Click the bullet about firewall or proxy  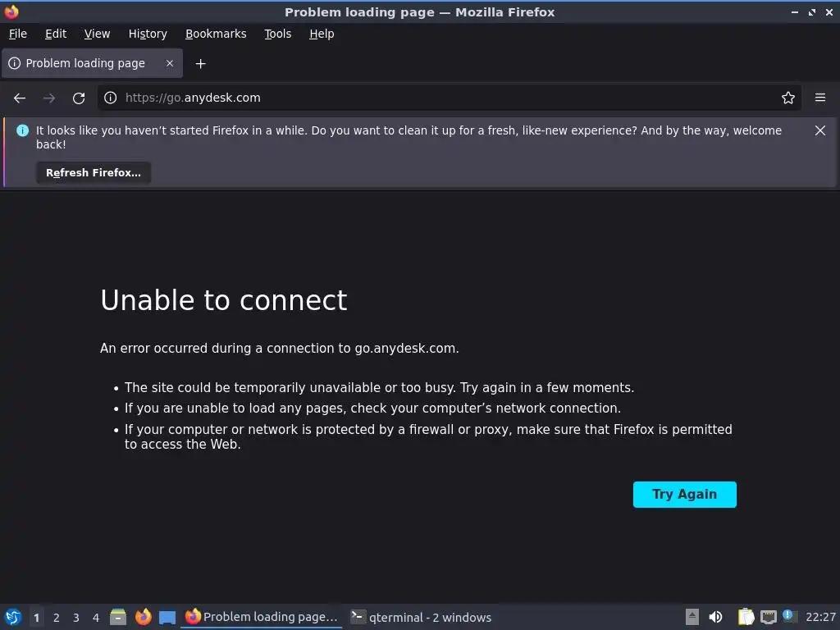[x=428, y=436]
